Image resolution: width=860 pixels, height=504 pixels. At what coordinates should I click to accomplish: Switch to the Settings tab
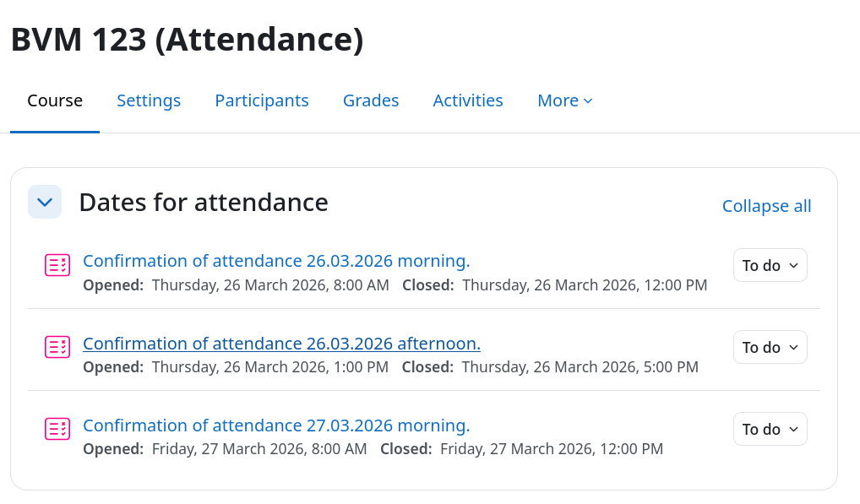click(149, 100)
